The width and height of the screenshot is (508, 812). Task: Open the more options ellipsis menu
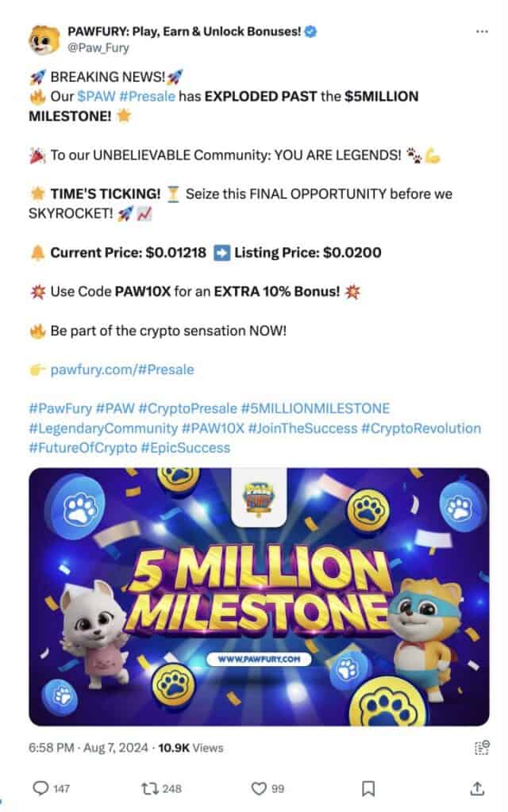tap(482, 30)
